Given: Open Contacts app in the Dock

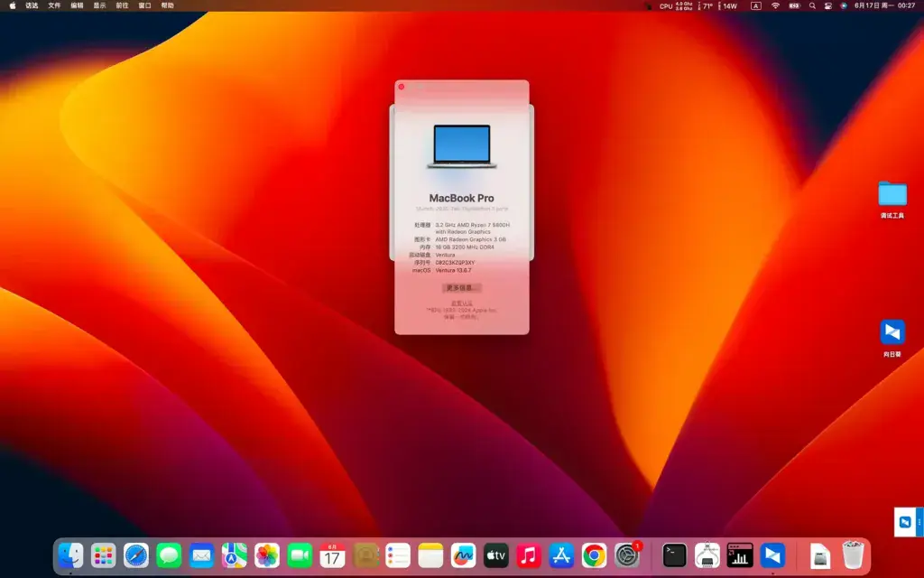Looking at the screenshot, I should 365,555.
